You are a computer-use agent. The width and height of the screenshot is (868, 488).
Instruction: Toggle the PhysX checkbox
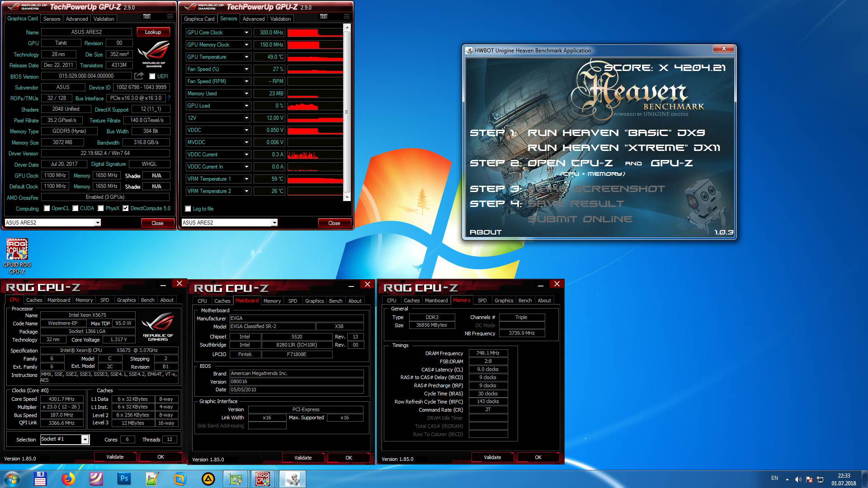pyautogui.click(x=101, y=208)
